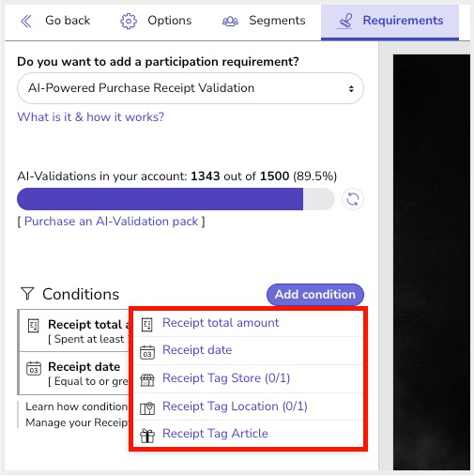
Task: Click calendar icon in Receipt date condition row
Action: point(34,368)
